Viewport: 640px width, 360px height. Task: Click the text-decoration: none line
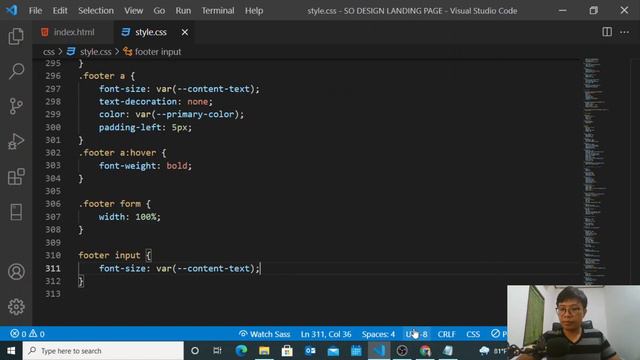point(156,102)
